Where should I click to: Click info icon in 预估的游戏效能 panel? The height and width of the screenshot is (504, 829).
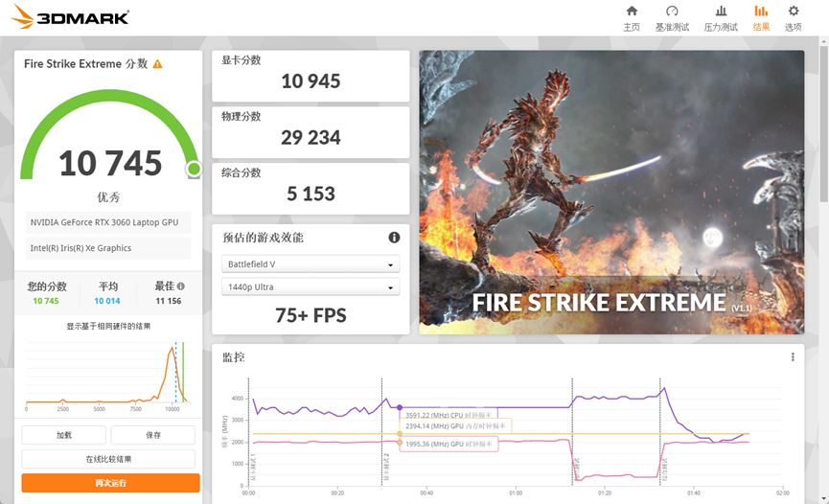click(394, 238)
